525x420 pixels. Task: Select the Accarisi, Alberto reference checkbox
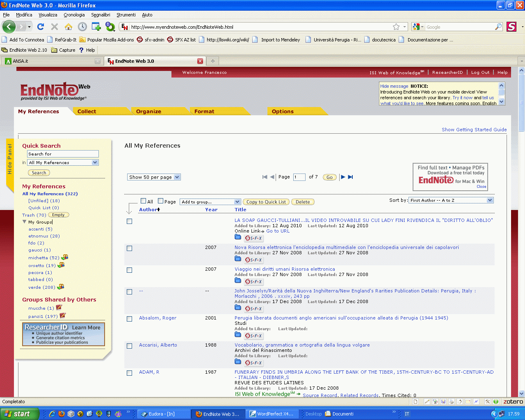tap(130, 346)
